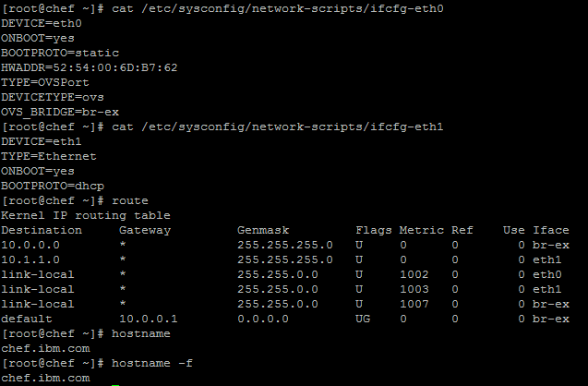Image resolution: width=588 pixels, height=386 pixels.
Task: Click the Iface column header
Action: click(551, 230)
